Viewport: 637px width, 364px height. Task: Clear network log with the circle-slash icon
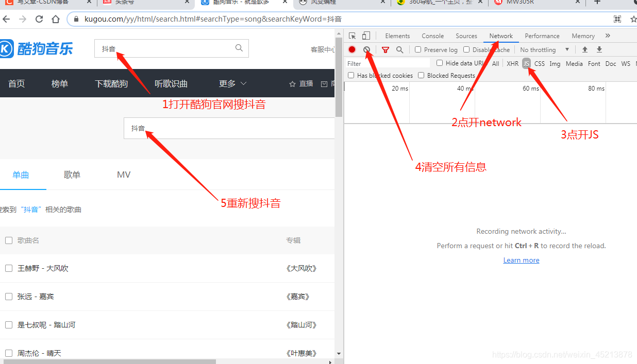[366, 49]
